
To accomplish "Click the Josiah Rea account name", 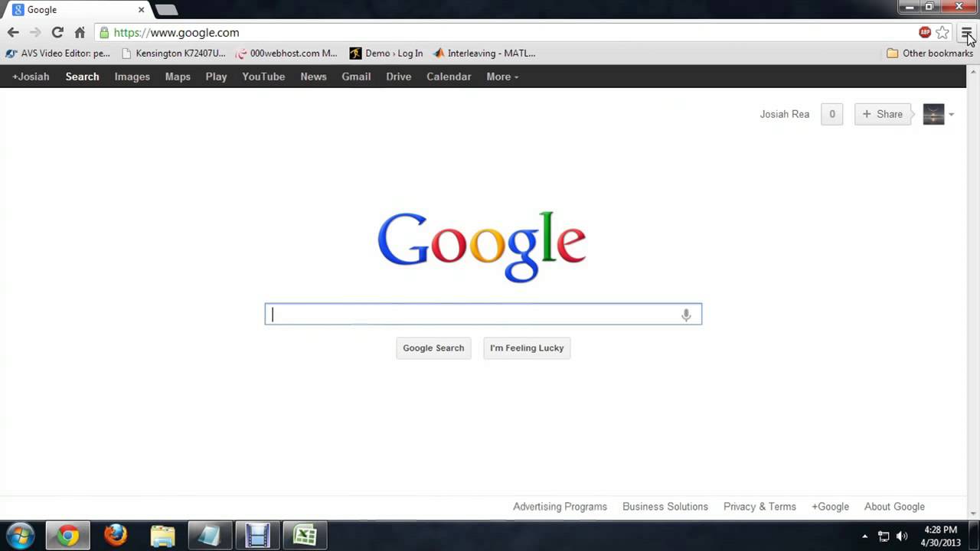I will [x=784, y=114].
